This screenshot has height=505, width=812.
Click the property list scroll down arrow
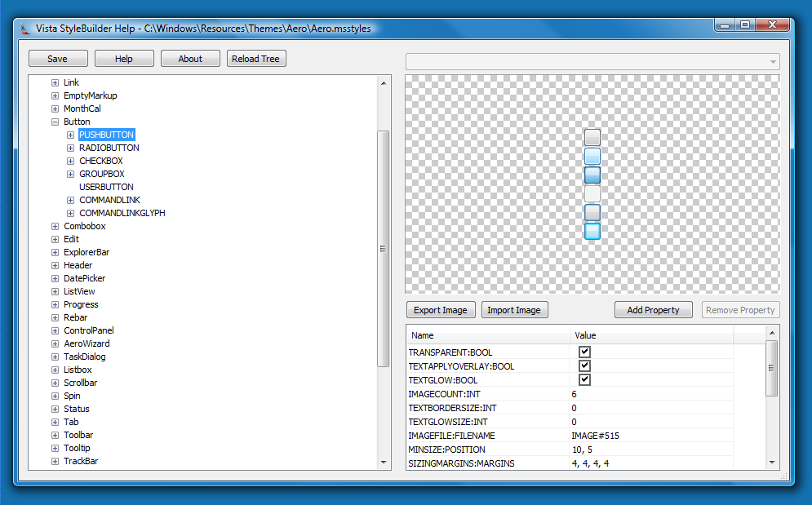point(772,462)
